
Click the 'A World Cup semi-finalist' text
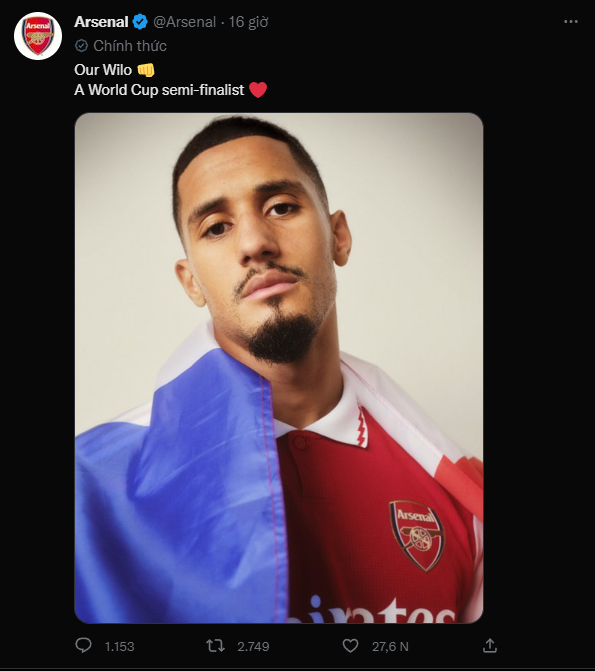159,90
